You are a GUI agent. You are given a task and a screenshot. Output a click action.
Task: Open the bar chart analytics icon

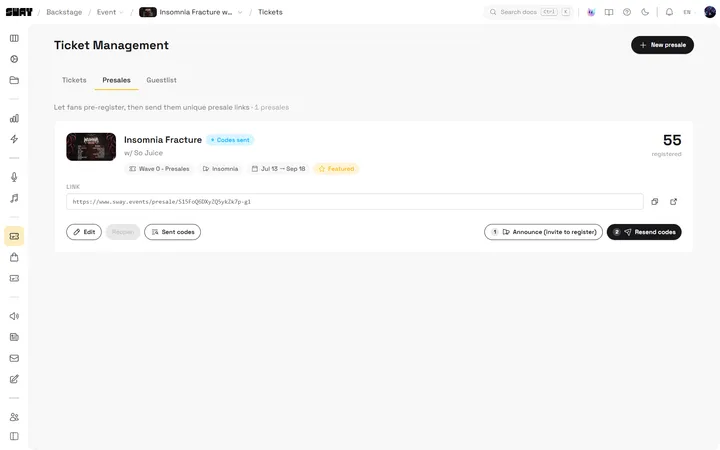14,118
